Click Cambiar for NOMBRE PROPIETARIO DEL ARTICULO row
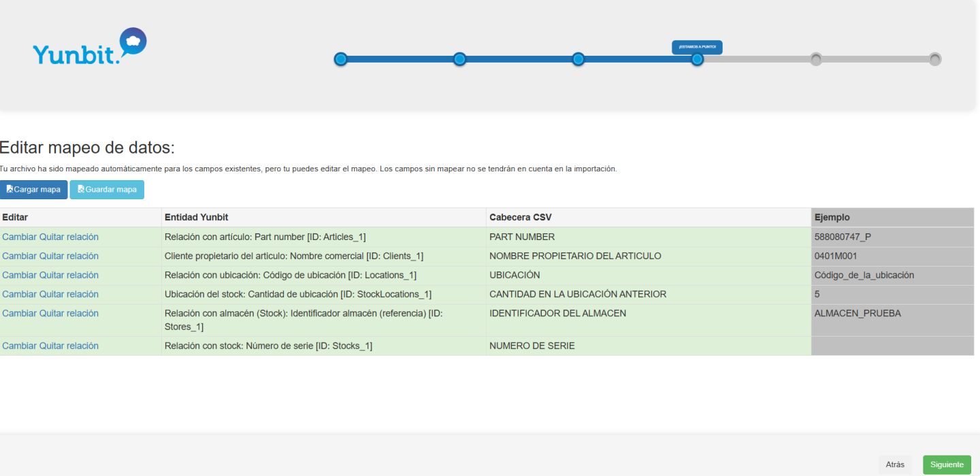 [x=19, y=256]
